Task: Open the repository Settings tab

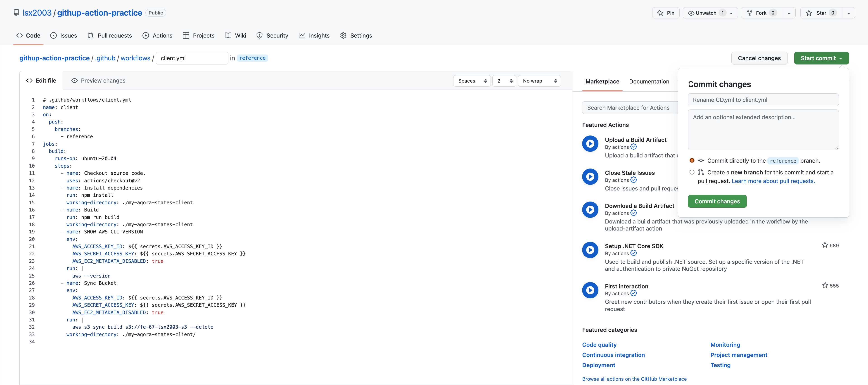Action: click(356, 35)
